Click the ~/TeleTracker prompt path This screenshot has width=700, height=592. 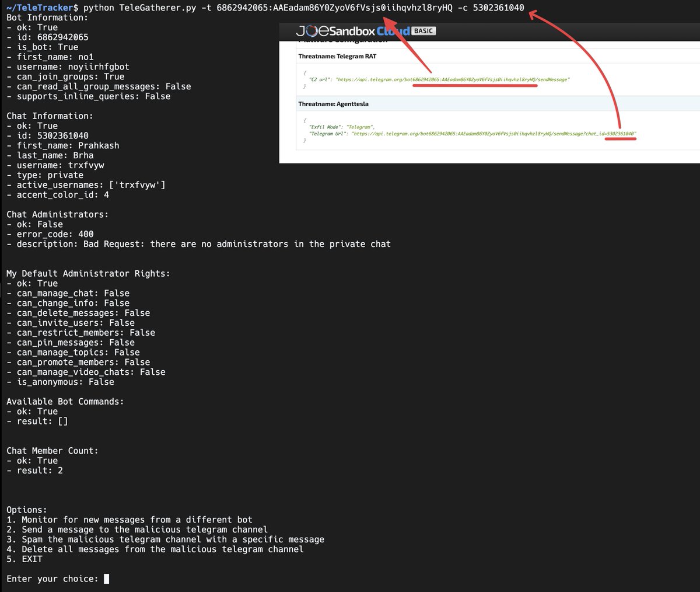(x=39, y=8)
